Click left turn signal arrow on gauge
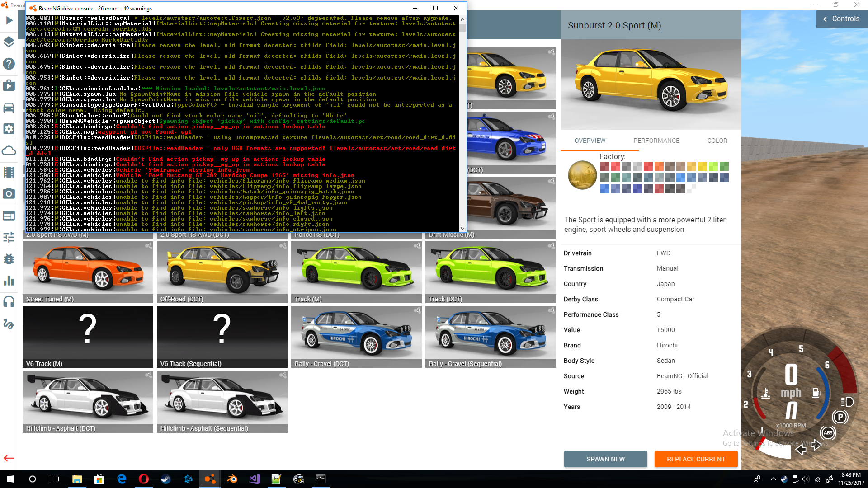Screen dimensions: 868x488 801,449
